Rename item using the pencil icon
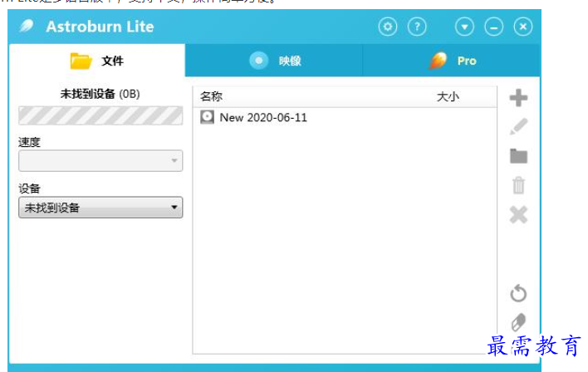The width and height of the screenshot is (588, 372). [518, 127]
